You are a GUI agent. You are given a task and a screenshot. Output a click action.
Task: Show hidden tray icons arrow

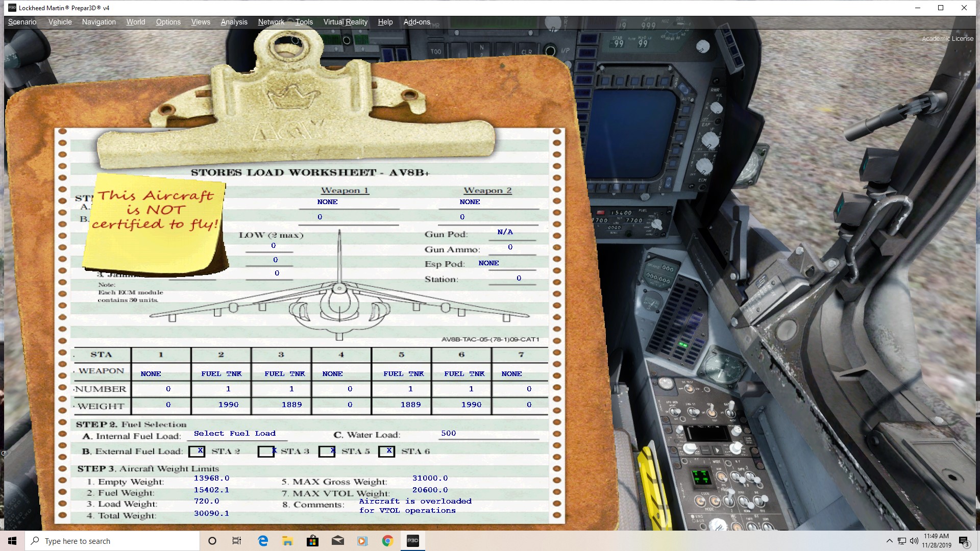click(890, 541)
